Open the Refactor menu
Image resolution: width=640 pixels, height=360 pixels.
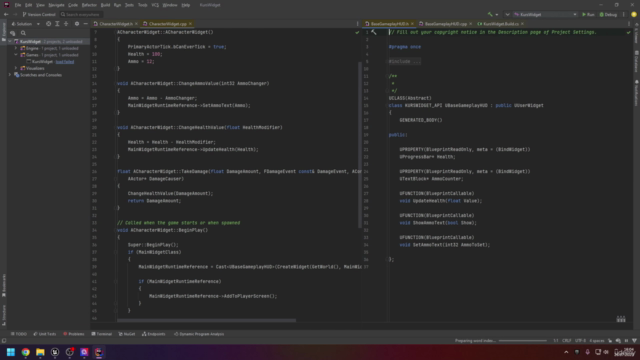pyautogui.click(x=89, y=5)
